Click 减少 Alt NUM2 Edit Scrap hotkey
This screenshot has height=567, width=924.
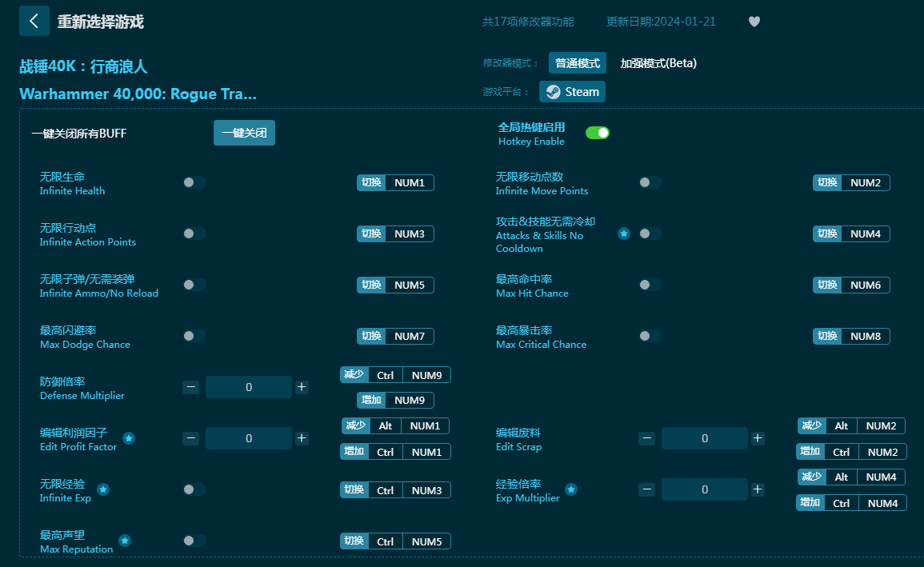851,425
